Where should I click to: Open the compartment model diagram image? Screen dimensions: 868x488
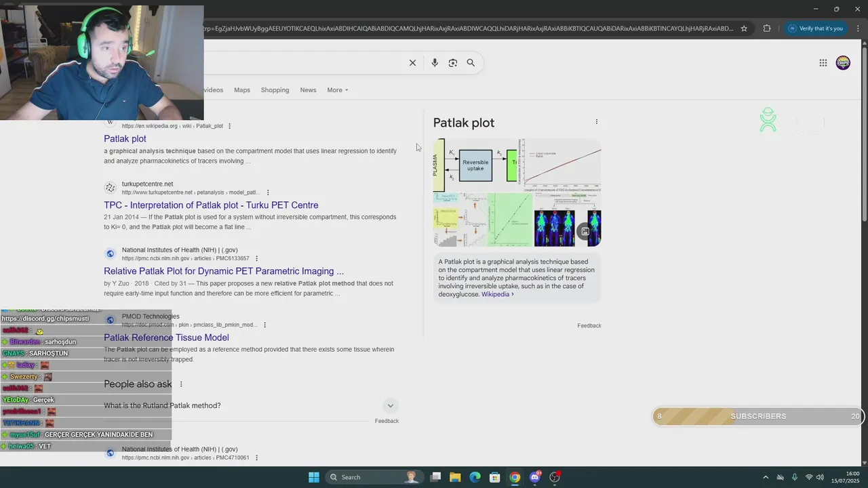[475, 165]
